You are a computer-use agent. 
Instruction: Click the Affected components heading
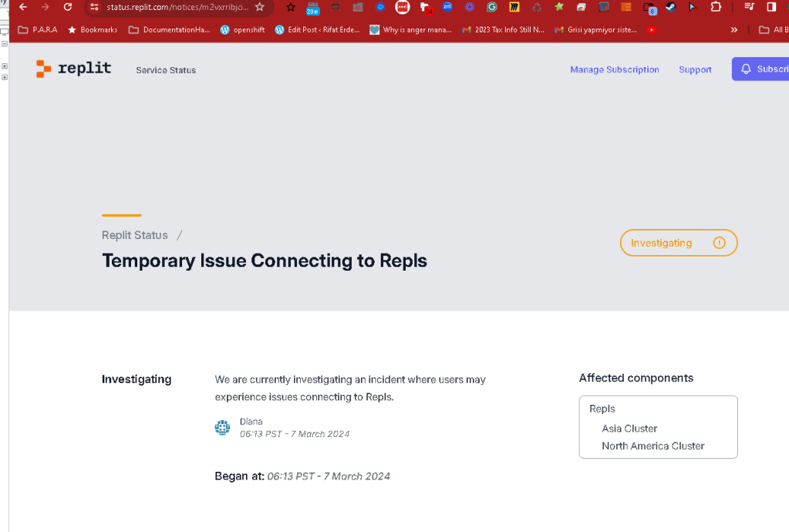[x=636, y=378]
